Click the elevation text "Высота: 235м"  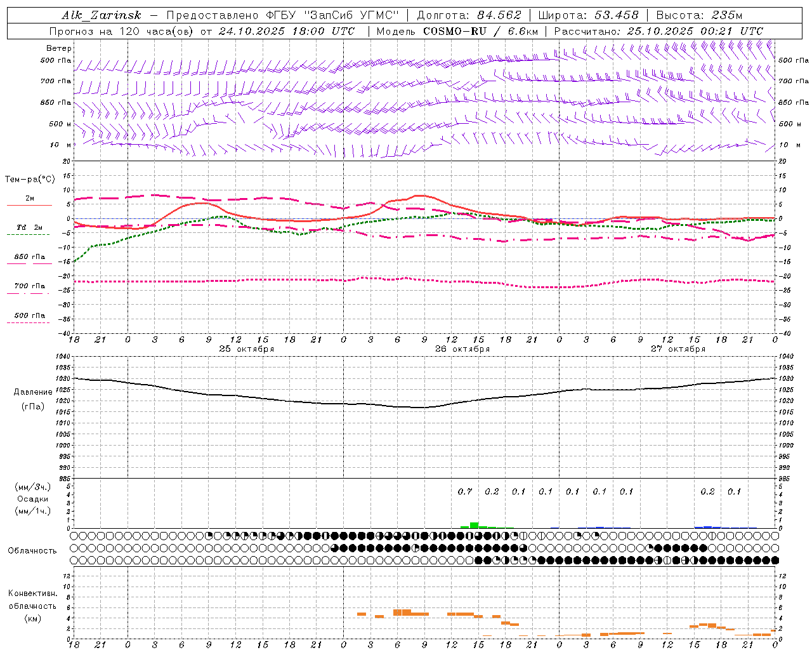click(699, 15)
